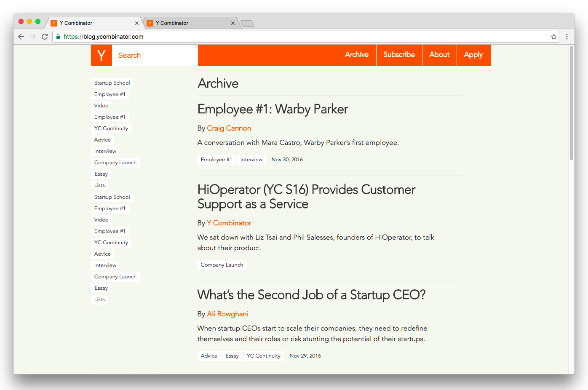Select the first Video tag in the sidebar
Screen dimensions: 588x390
pyautogui.click(x=102, y=106)
